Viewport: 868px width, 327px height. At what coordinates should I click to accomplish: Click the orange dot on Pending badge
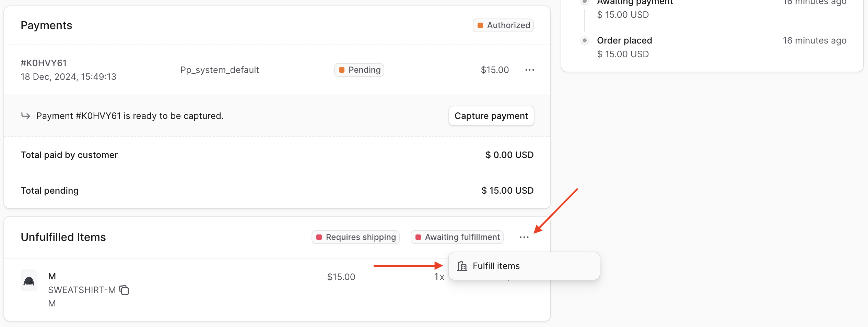point(341,70)
